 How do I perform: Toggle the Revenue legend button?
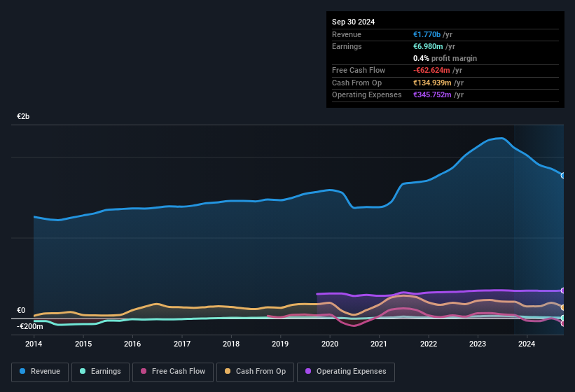pos(40,372)
